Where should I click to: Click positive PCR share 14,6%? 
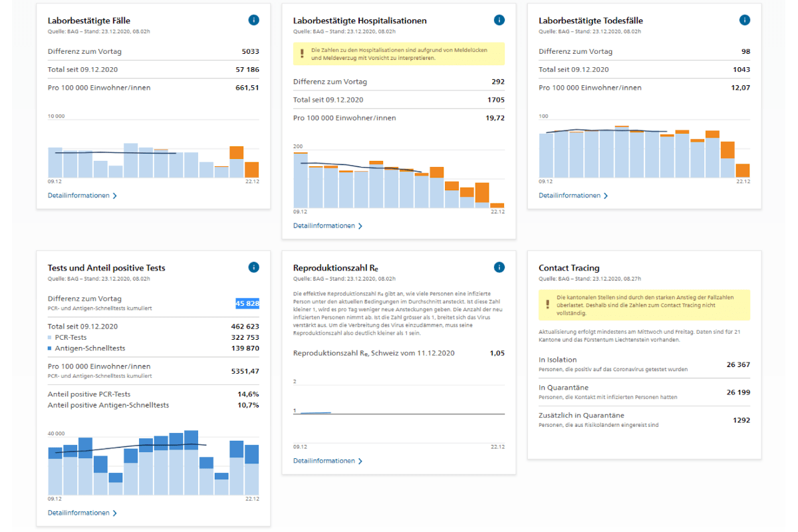249,394
